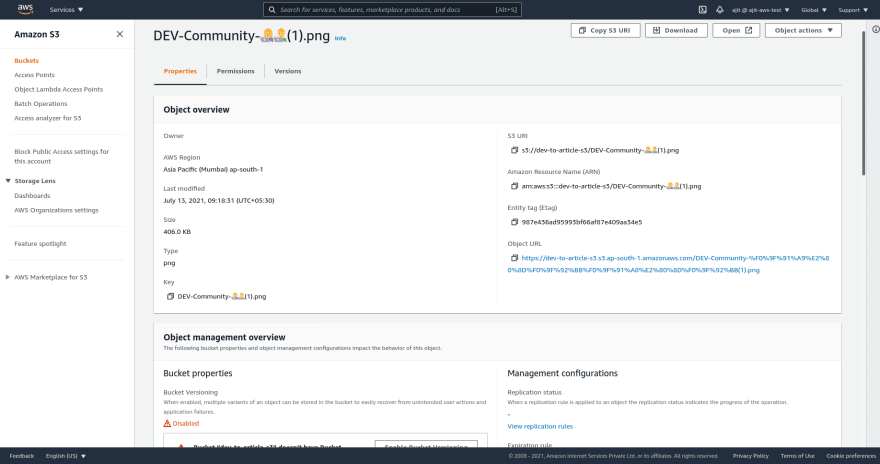Open Buckets in the sidebar
This screenshot has width=880, height=464.
pyautogui.click(x=26, y=61)
